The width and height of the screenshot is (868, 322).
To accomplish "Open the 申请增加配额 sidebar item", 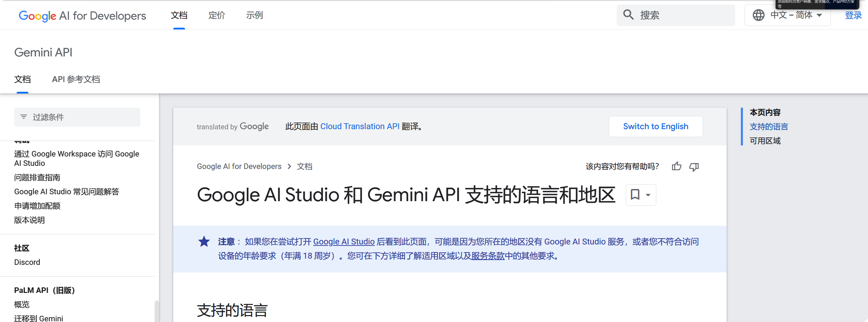I will [37, 206].
